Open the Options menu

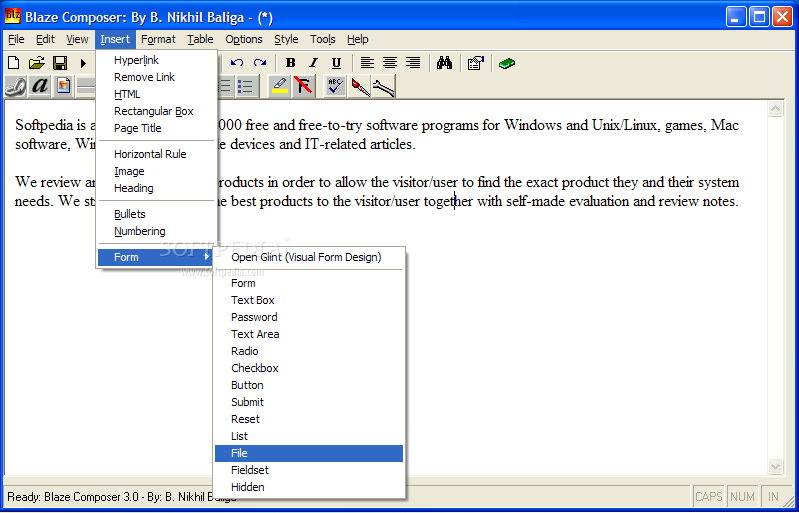click(x=244, y=39)
